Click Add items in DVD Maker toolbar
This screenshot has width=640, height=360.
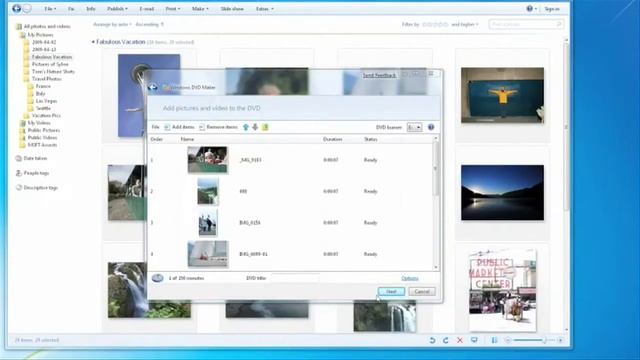[x=179, y=127]
